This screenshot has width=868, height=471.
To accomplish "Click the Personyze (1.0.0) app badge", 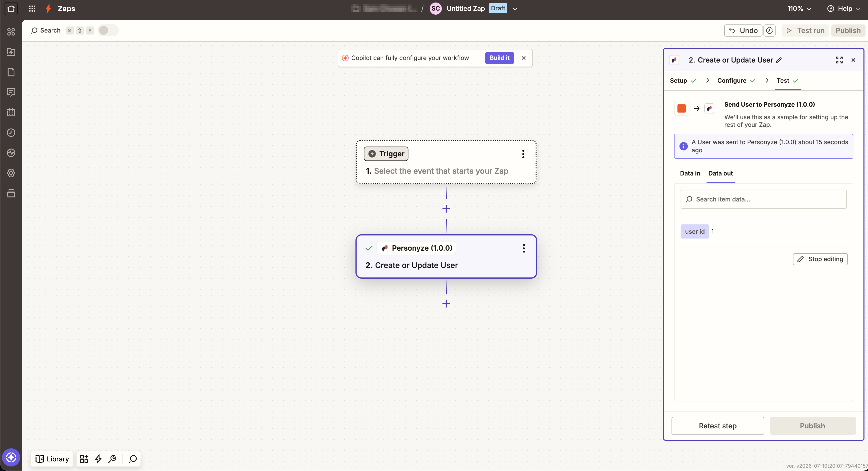I will tap(416, 248).
